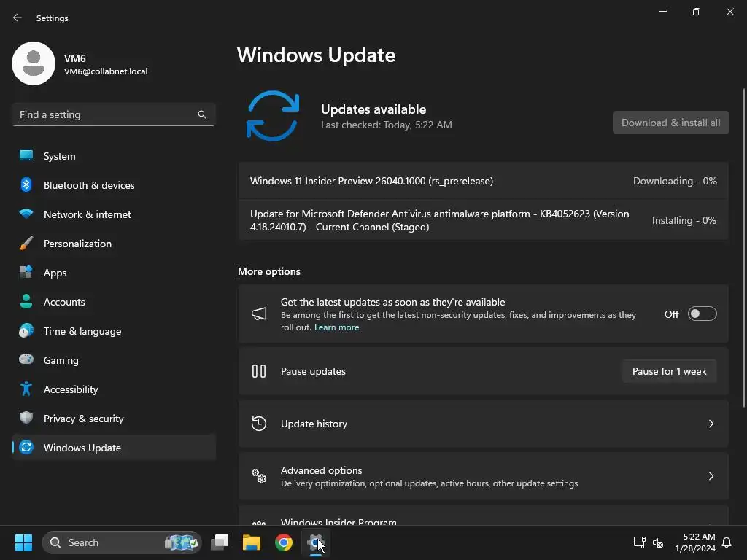
Task: Open the Personalization category
Action: pyautogui.click(x=114, y=244)
